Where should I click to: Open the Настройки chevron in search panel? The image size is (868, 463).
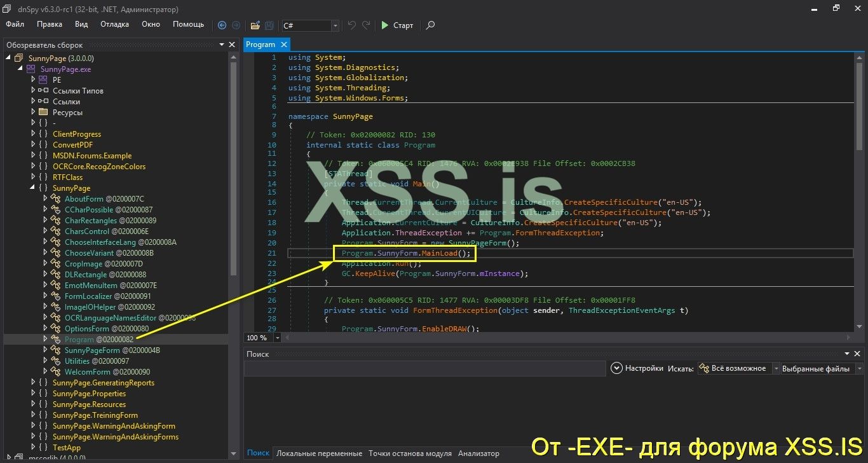616,368
